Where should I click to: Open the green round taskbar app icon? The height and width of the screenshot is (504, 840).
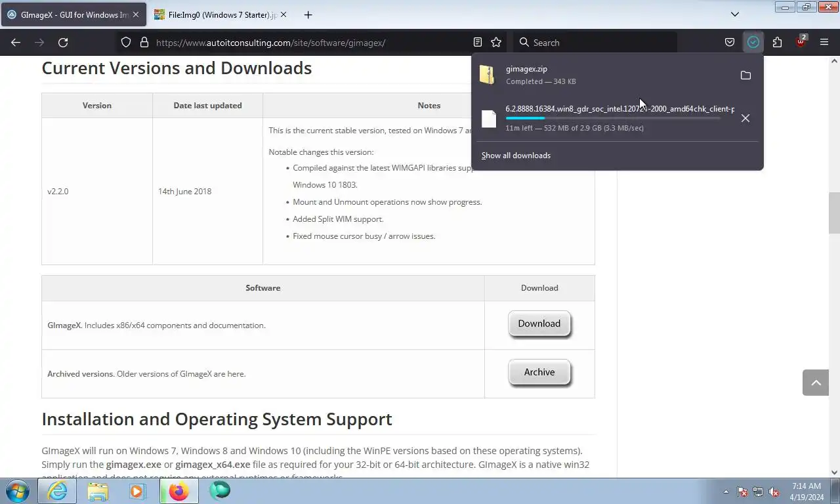tap(220, 491)
